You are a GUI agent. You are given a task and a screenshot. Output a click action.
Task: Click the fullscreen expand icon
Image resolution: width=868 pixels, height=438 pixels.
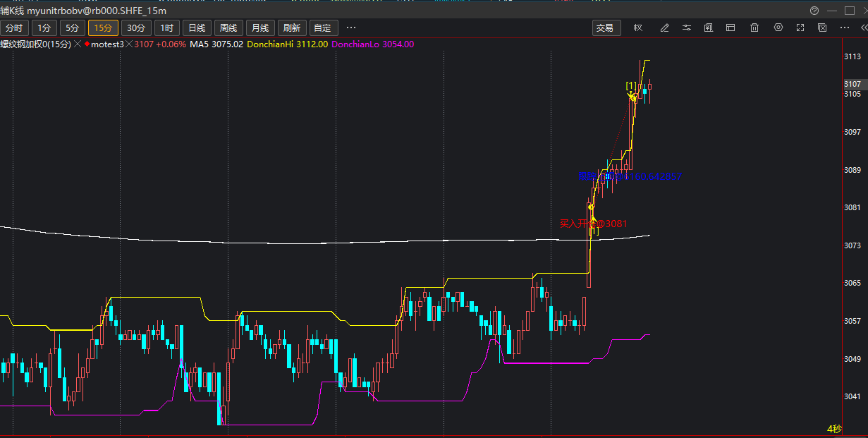[x=800, y=28]
